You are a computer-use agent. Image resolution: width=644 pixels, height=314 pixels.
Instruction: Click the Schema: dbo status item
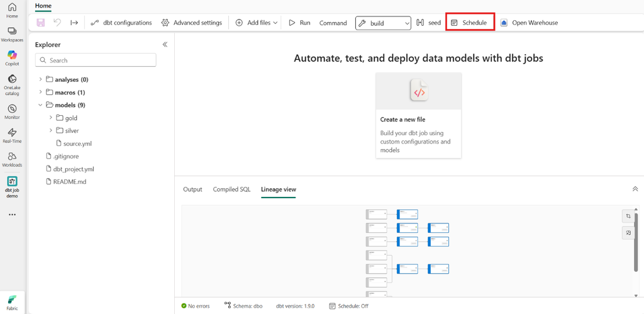click(243, 306)
